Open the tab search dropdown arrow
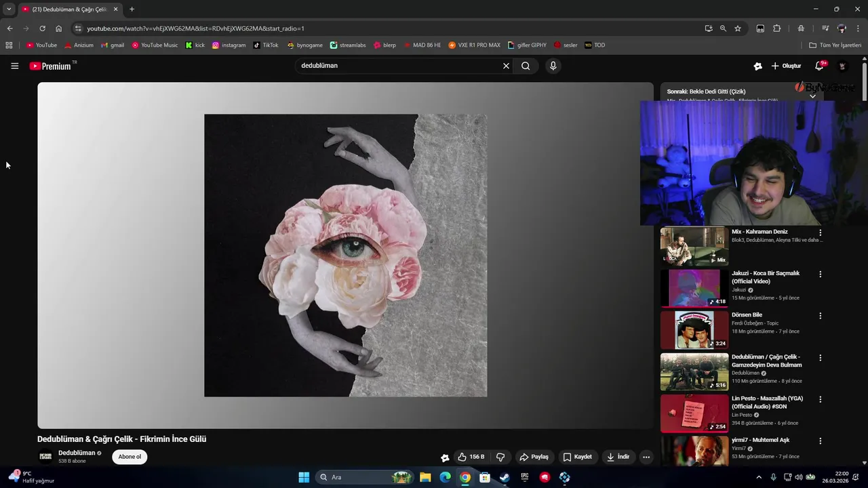 click(x=9, y=9)
